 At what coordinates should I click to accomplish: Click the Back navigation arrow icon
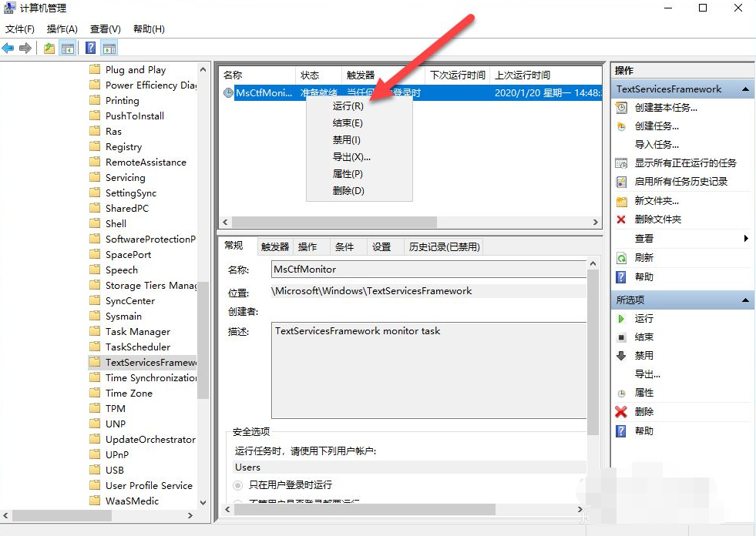click(x=8, y=48)
